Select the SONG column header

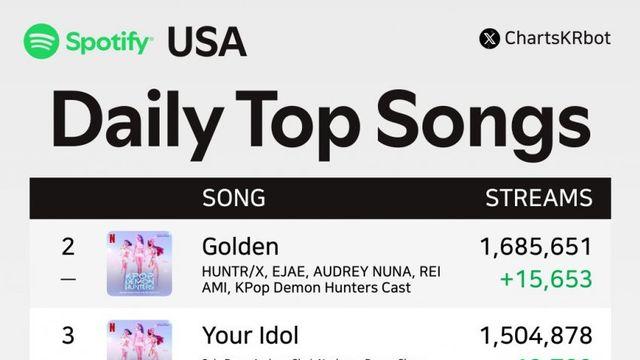point(233,198)
